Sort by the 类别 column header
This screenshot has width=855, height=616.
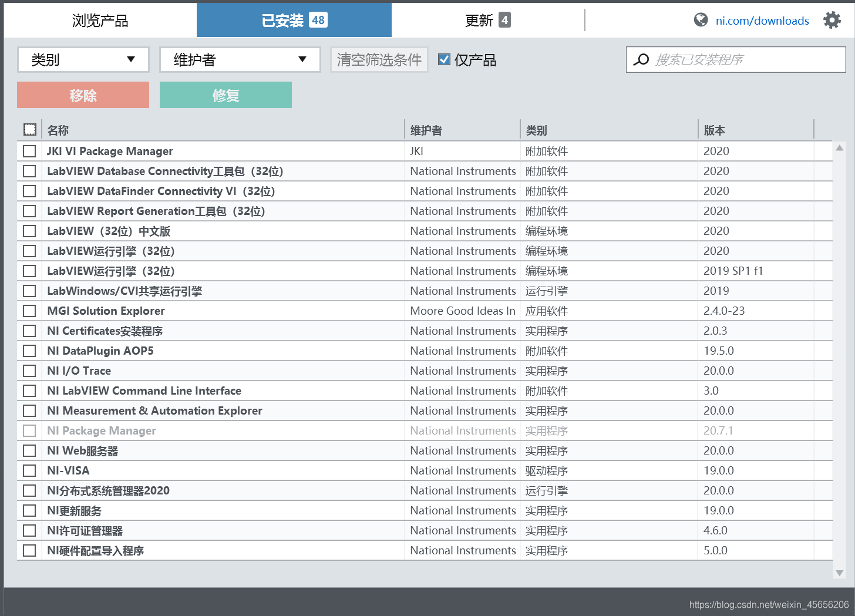[x=536, y=130]
